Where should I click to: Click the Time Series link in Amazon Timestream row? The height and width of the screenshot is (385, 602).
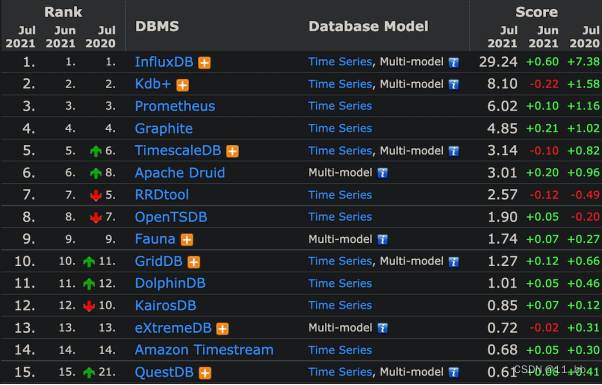click(x=340, y=350)
